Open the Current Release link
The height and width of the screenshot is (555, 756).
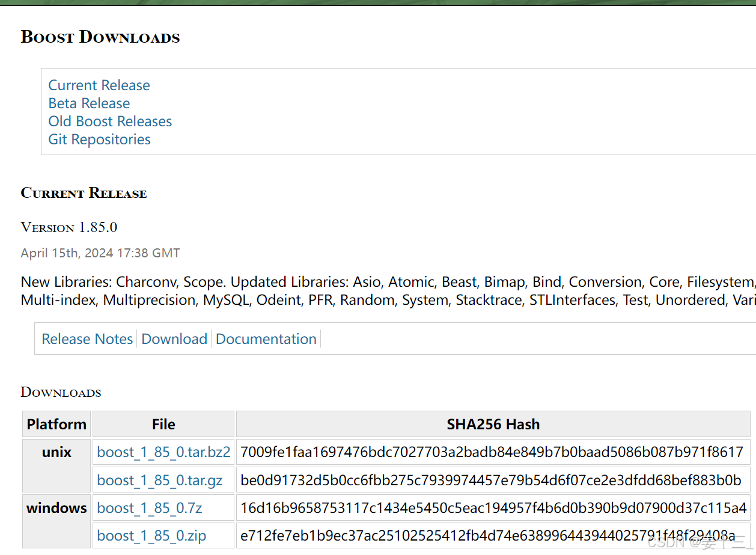(99, 85)
